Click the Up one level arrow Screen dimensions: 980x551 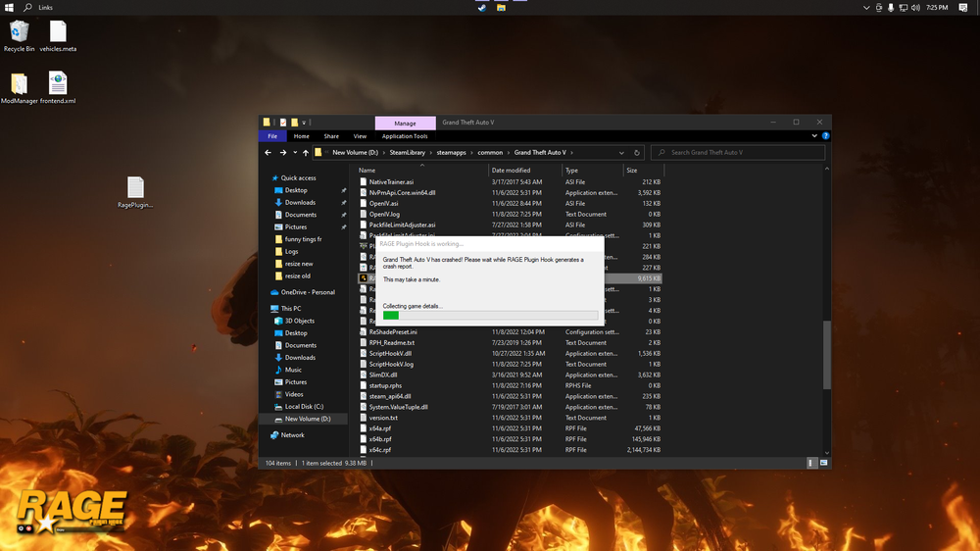point(306,153)
